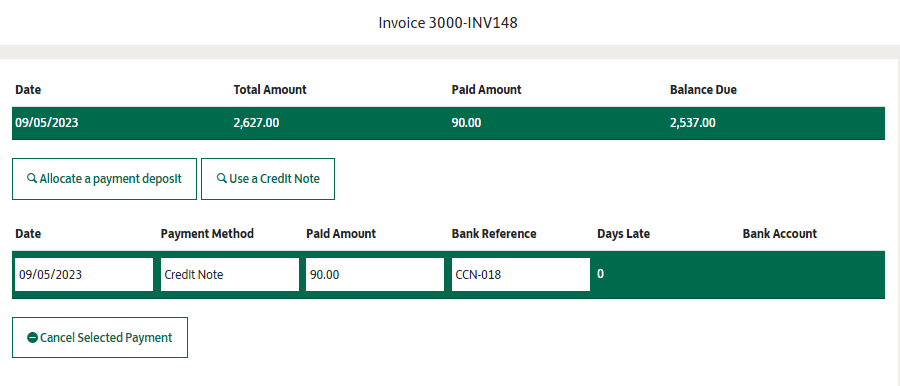Click the Bank Account column header

(x=779, y=234)
